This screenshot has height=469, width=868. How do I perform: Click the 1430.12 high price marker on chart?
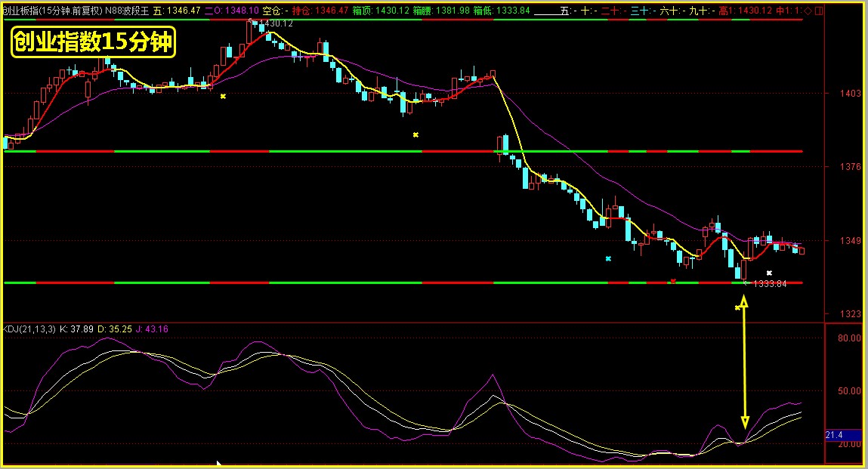[x=275, y=23]
